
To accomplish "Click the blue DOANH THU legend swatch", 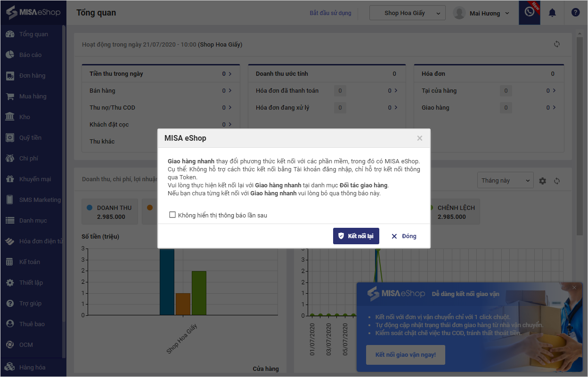I will pos(90,208).
